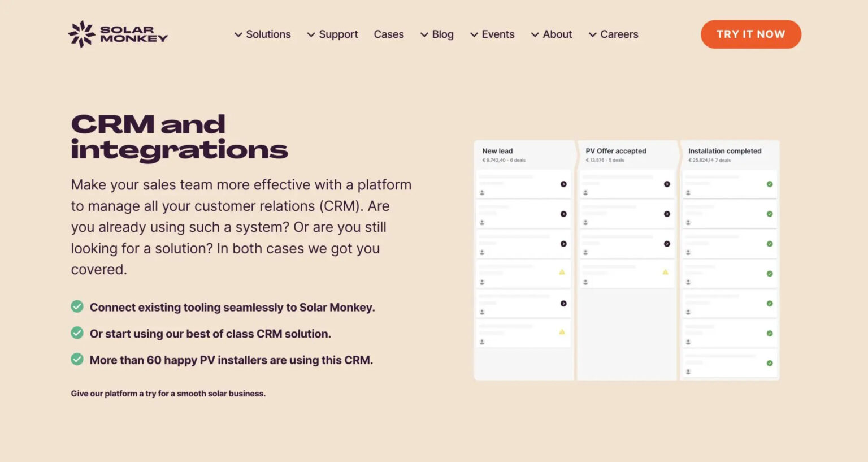This screenshot has width=868, height=462.
Task: Open the Cases menu item
Action: click(x=389, y=34)
